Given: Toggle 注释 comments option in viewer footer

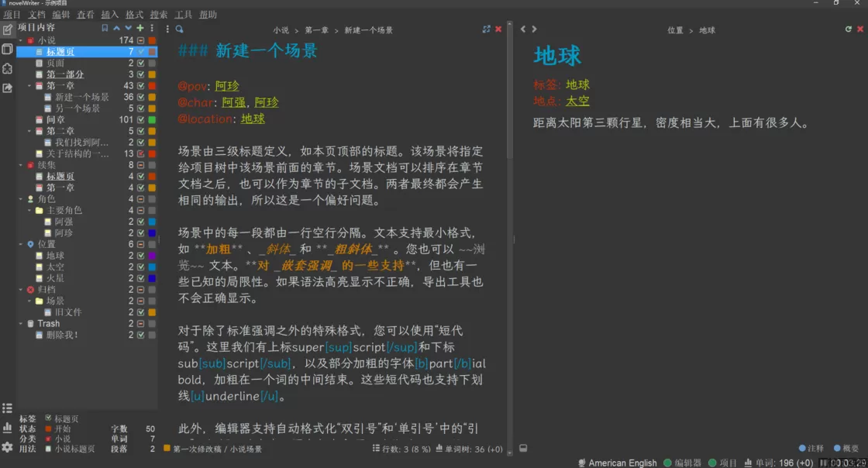Looking at the screenshot, I should (811, 448).
